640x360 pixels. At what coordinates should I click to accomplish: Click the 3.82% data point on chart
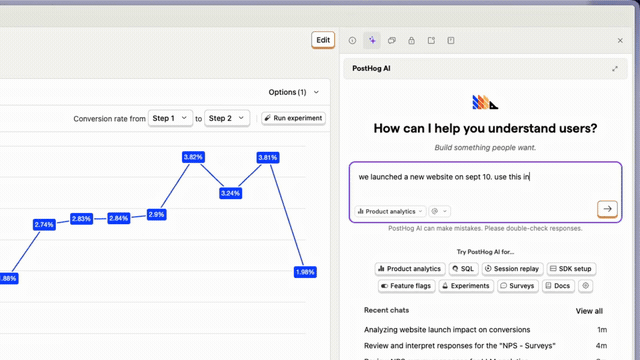coord(193,157)
